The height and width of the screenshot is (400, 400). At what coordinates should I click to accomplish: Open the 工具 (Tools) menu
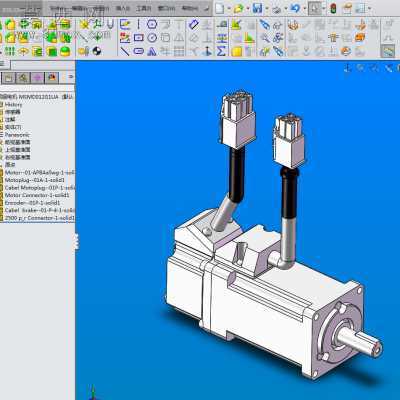coord(143,8)
